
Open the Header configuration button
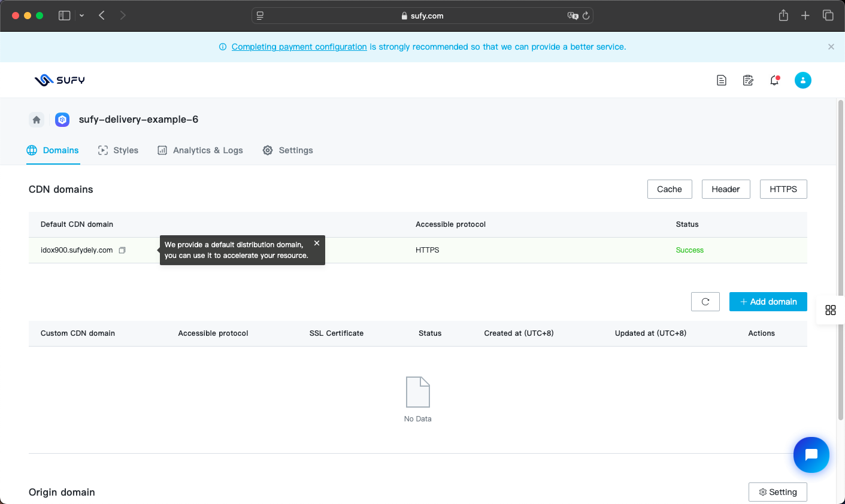[726, 189]
